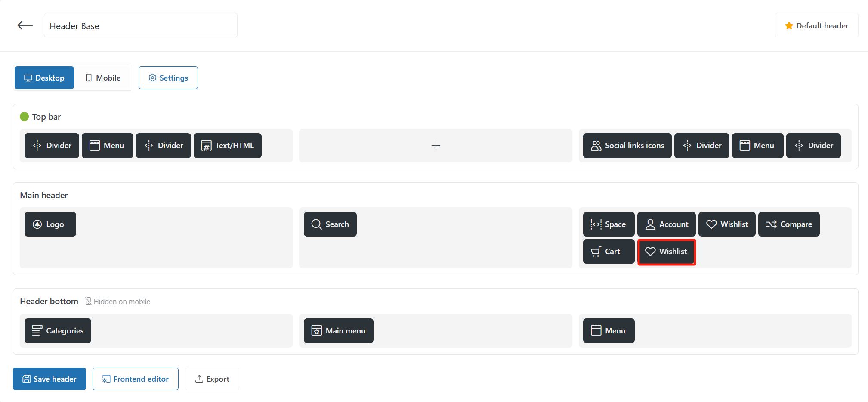868x402 pixels.
Task: Switch to the Mobile tab
Action: click(103, 78)
